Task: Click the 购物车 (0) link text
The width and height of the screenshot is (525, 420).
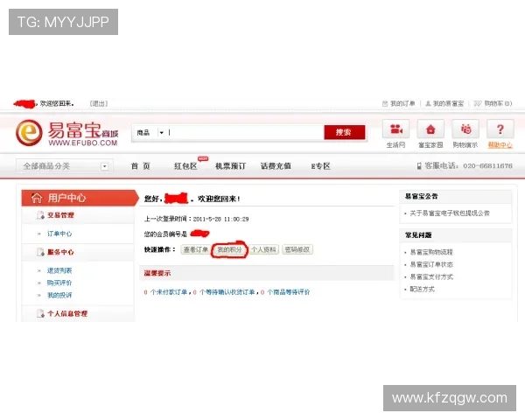Action: [x=498, y=103]
